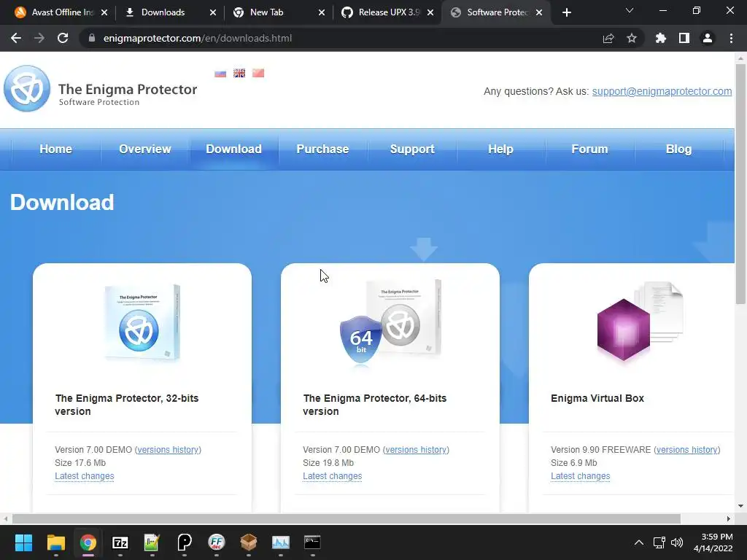Switch to the Downloads tab
Screen dimensions: 747x560
click(x=163, y=12)
